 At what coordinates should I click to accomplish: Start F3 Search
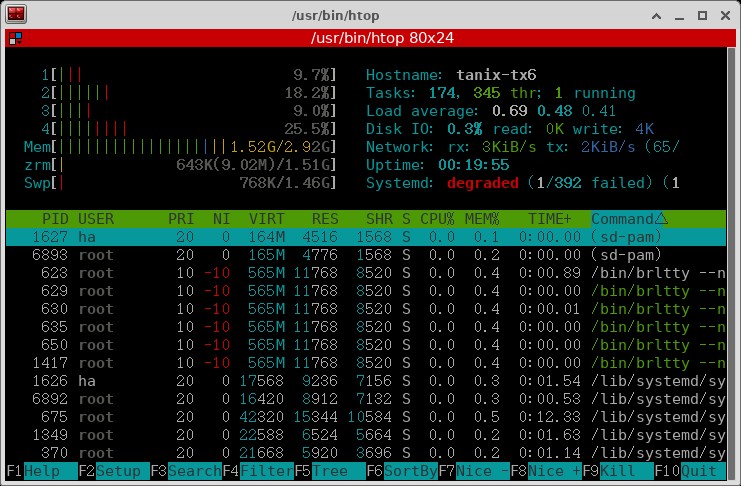(x=186, y=471)
